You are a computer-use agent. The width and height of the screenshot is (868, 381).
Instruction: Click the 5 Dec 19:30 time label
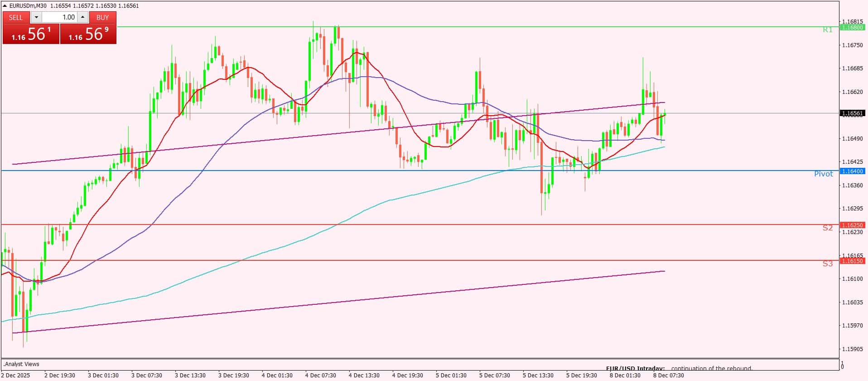click(582, 375)
